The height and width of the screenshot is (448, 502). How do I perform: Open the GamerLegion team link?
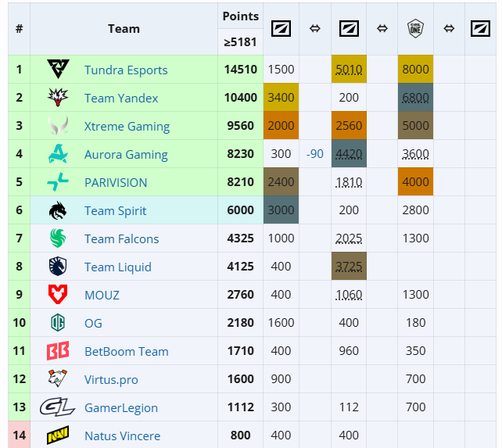click(x=121, y=408)
